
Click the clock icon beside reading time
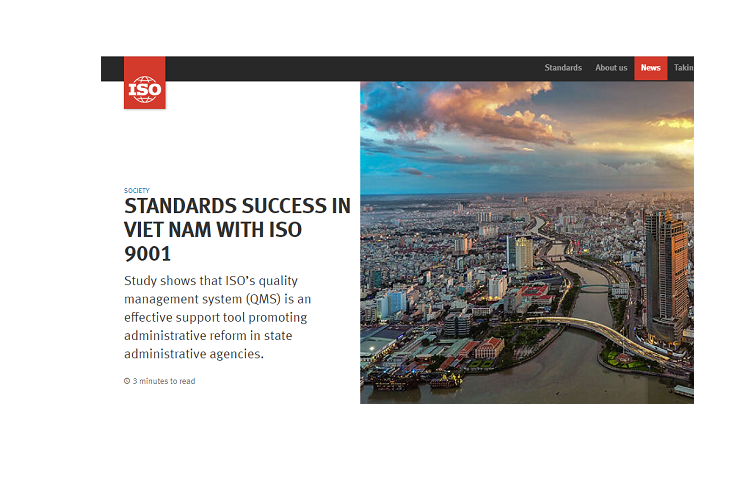[127, 381]
